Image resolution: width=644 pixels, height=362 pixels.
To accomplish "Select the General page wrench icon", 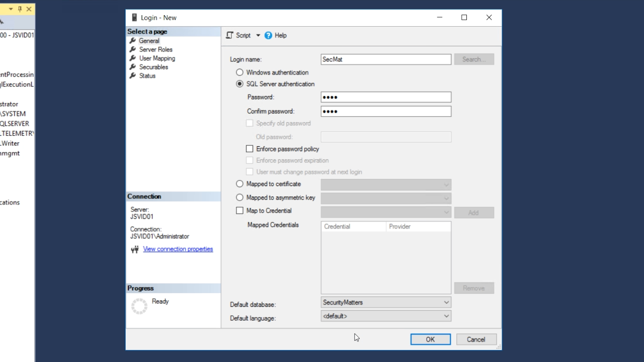I will pyautogui.click(x=133, y=41).
